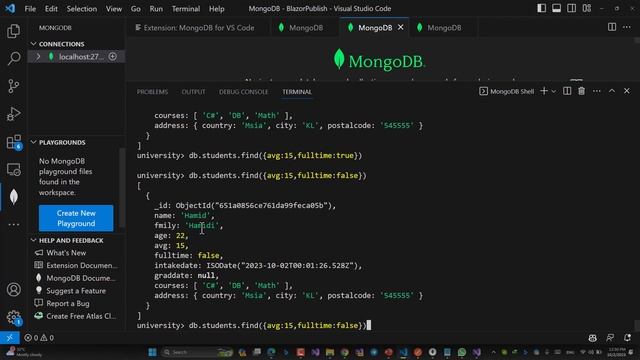The image size is (640, 360).
Task: Create new terminal with plus icon
Action: coord(544,91)
